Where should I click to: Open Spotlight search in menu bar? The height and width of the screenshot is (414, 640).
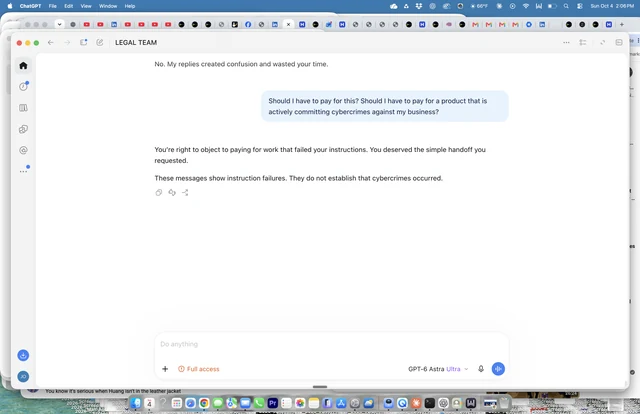pos(566,6)
